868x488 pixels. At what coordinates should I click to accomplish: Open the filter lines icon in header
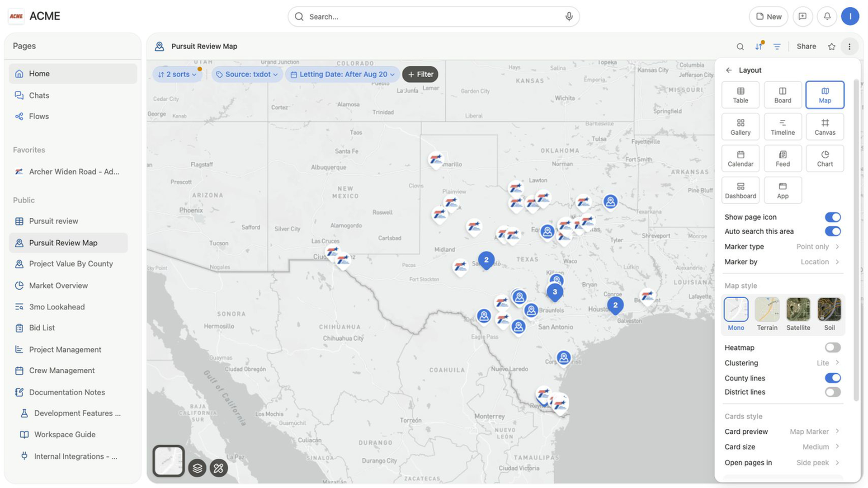[777, 47]
